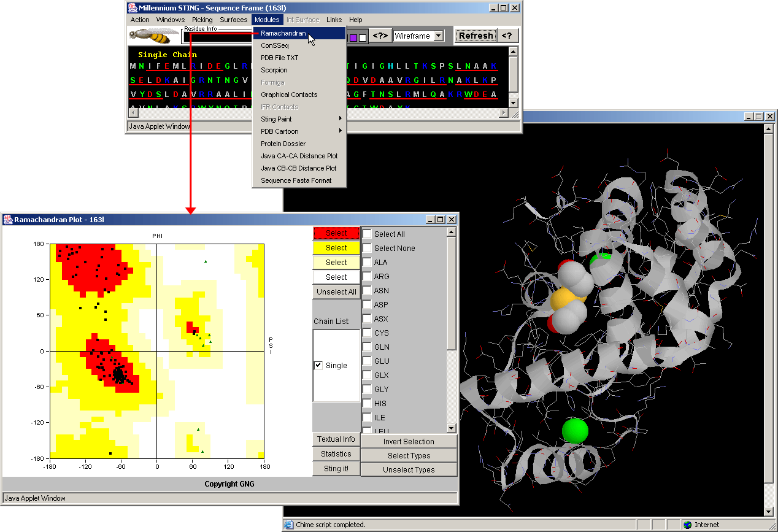Click the Statistics button
778x532 pixels.
[x=336, y=454]
